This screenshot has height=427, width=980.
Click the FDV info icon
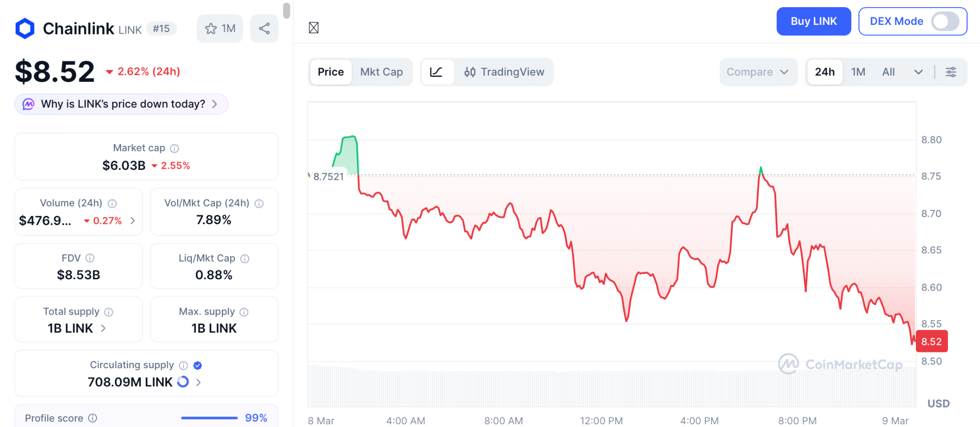pyautogui.click(x=90, y=258)
